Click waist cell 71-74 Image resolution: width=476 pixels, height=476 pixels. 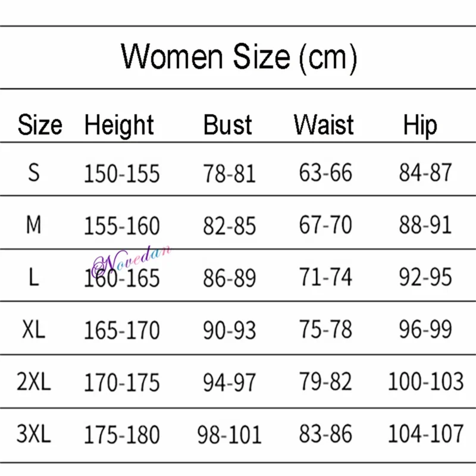tap(325, 278)
